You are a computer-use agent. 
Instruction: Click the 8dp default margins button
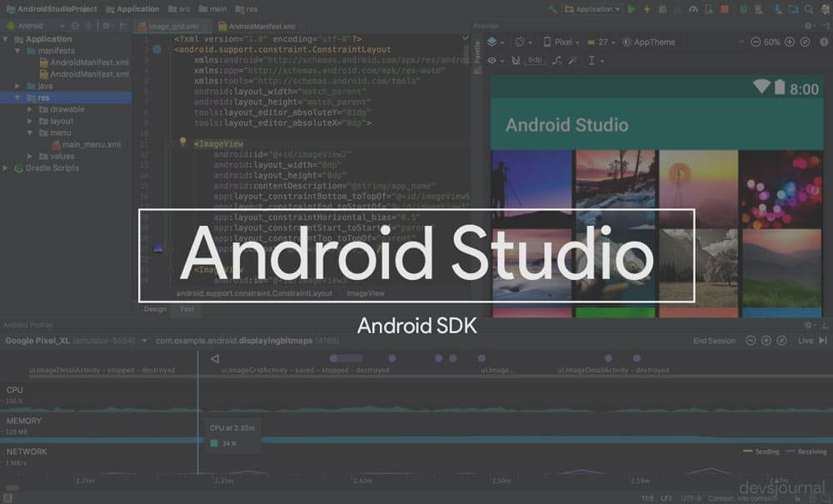pos(535,60)
